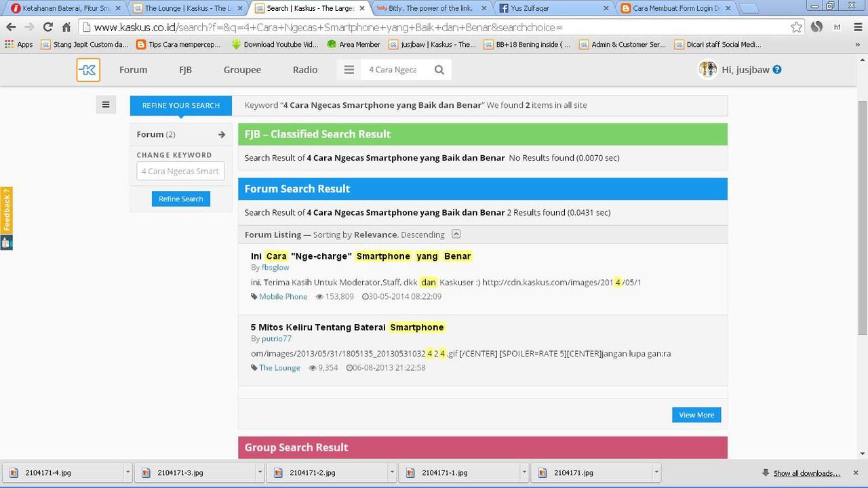Image resolution: width=868 pixels, height=488 pixels.
Task: Click Show all downloads link
Action: point(806,473)
